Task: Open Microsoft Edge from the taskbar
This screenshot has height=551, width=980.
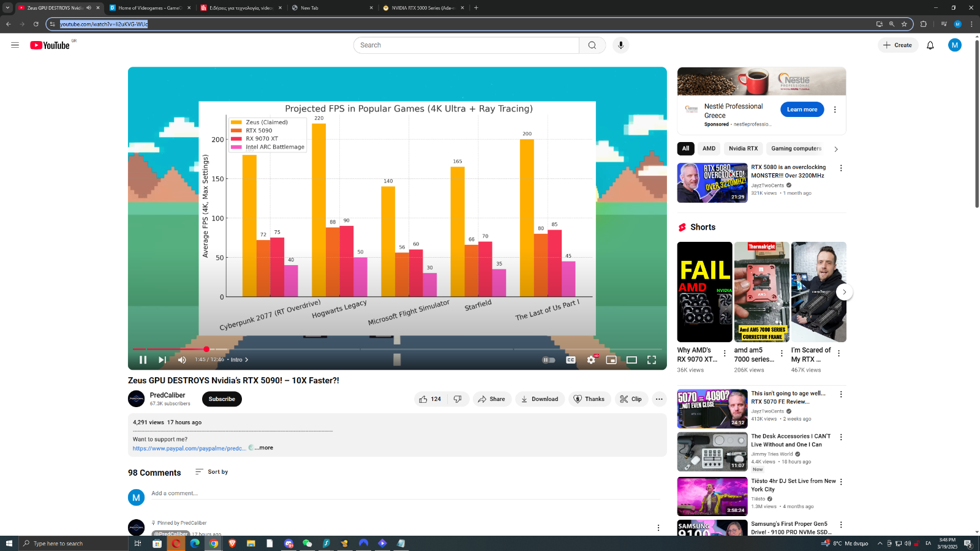Action: [x=195, y=543]
